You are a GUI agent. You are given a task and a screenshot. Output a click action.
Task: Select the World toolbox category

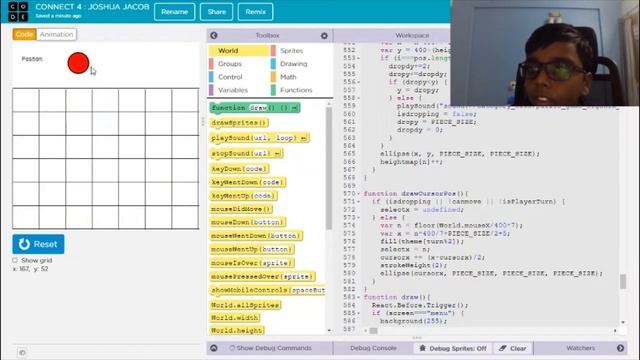coord(239,51)
